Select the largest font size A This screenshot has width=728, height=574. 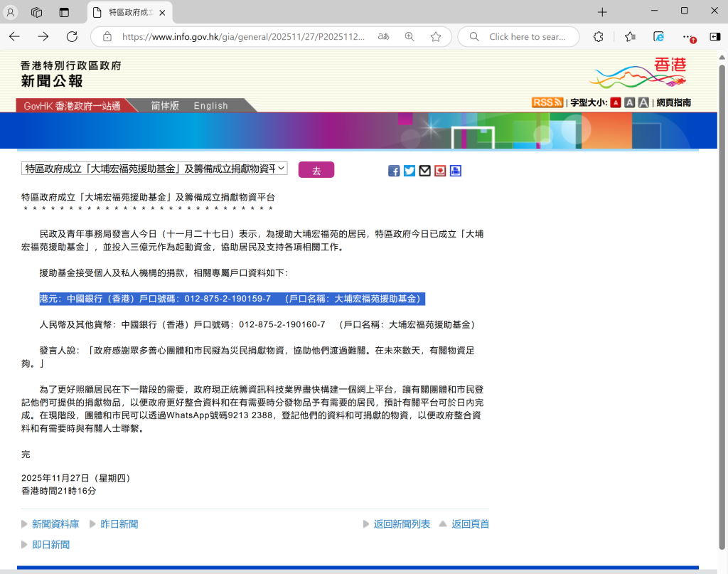[643, 102]
